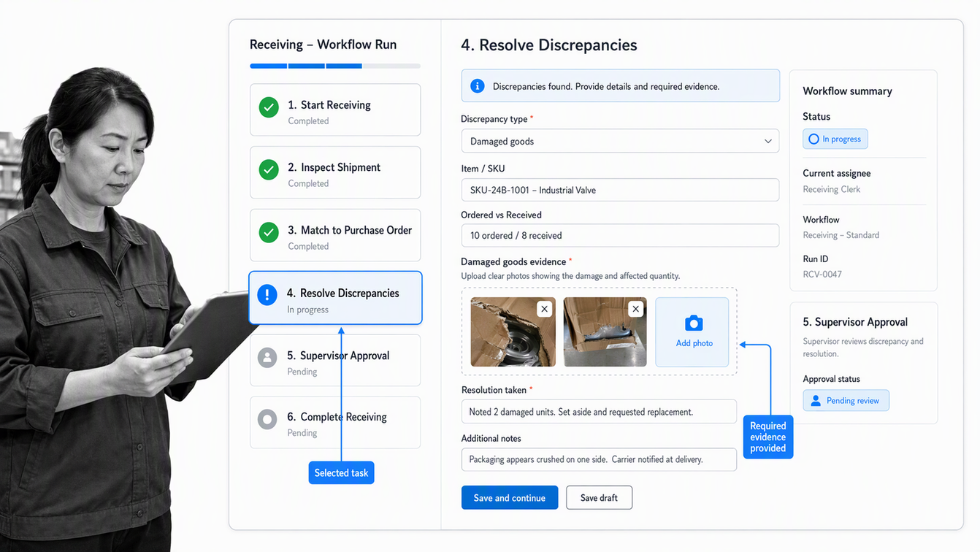Click the Save draft button
The height and width of the screenshot is (552, 980).
click(x=599, y=497)
